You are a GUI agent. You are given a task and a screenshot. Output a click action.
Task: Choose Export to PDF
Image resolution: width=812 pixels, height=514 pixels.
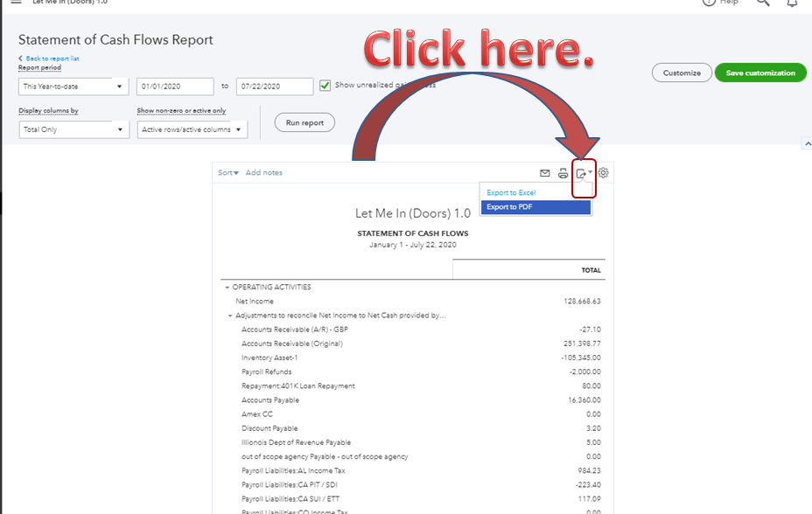535,207
